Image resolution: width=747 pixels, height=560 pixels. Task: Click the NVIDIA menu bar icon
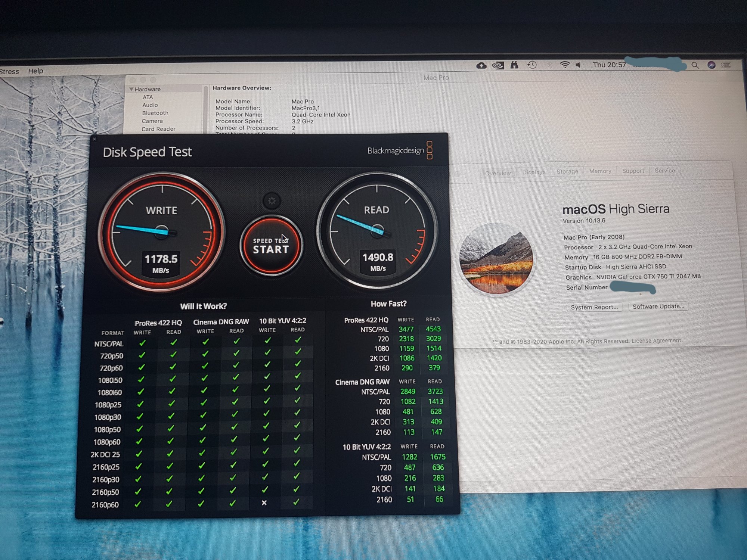click(x=498, y=66)
